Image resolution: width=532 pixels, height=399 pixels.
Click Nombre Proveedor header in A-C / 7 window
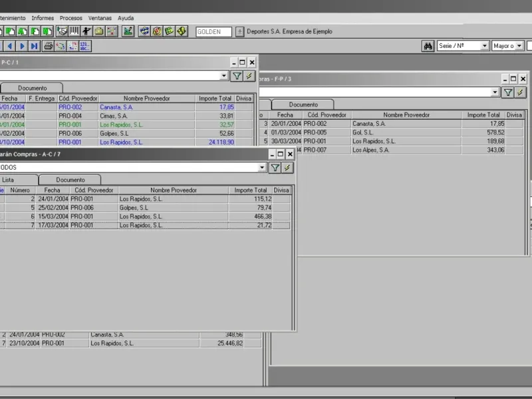(174, 190)
